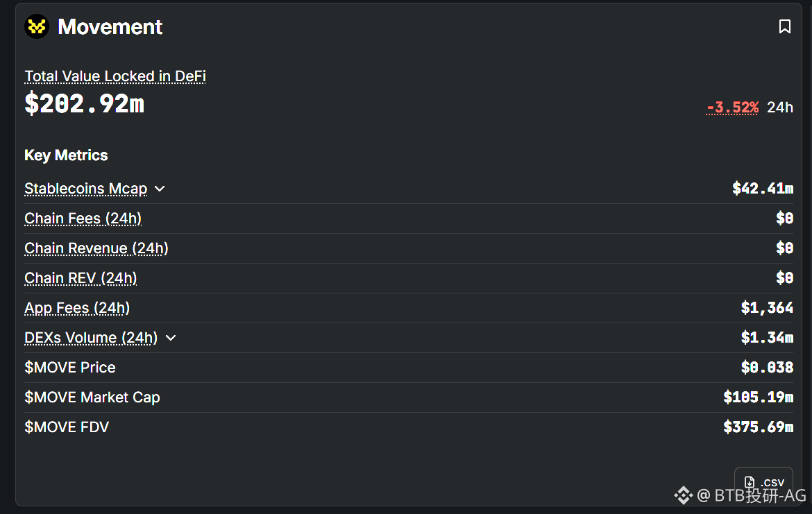Download the .csv data file
812x514 pixels.
(763, 482)
